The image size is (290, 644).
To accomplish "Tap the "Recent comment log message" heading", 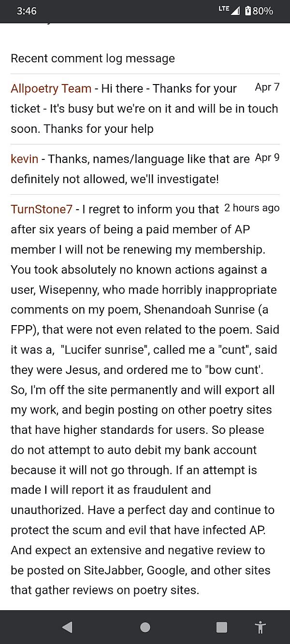I will pyautogui.click(x=93, y=58).
